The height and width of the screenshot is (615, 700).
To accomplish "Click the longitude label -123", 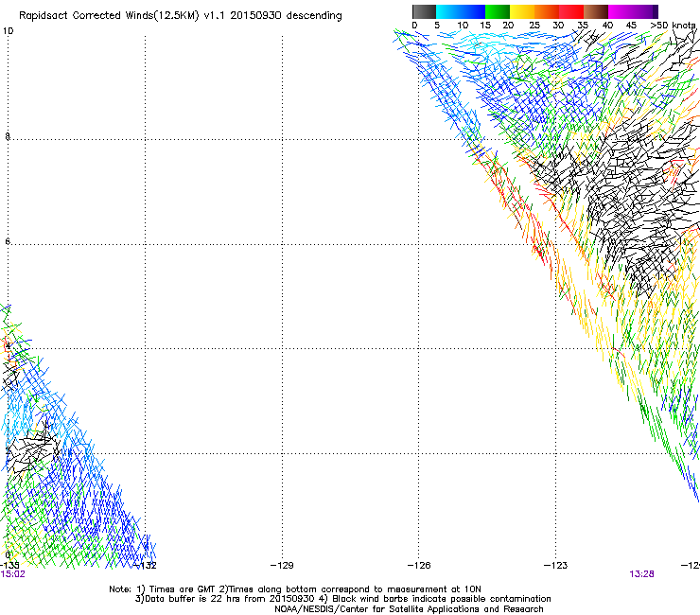I will point(555,566).
